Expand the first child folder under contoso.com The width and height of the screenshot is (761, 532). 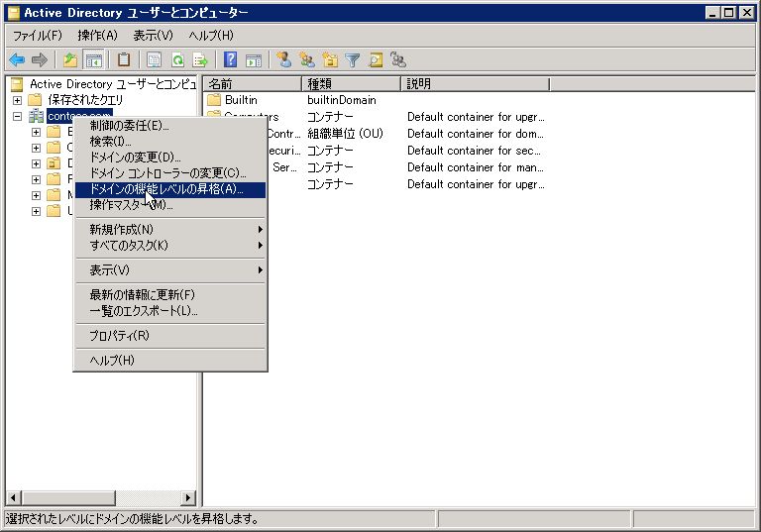coord(36,132)
